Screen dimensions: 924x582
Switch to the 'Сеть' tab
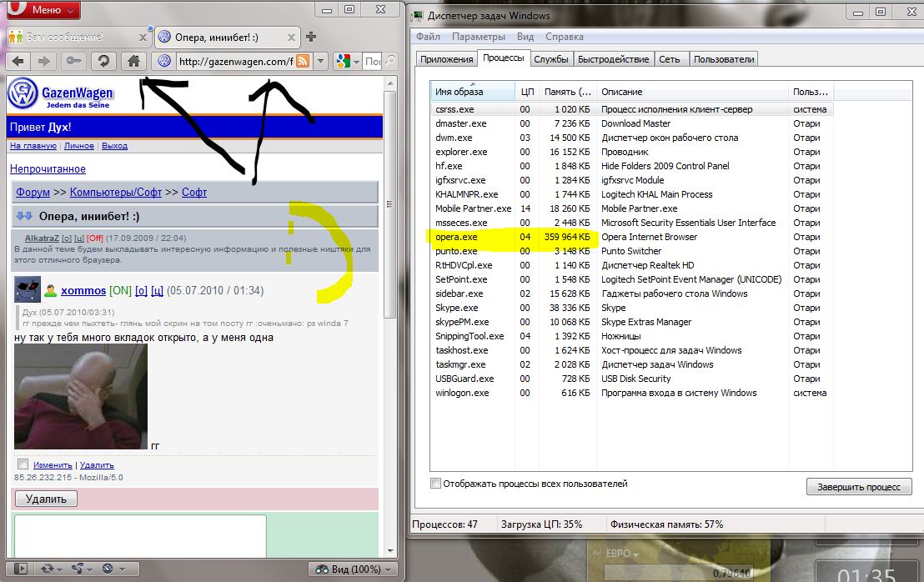click(670, 59)
